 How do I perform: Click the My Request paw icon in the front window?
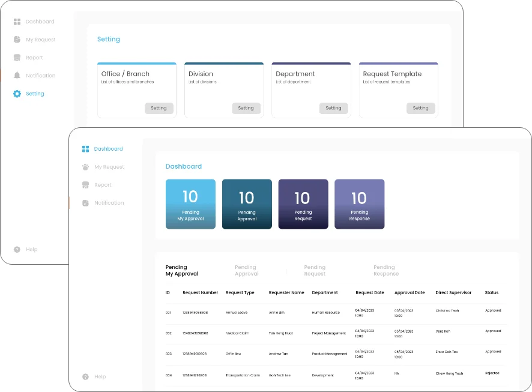(85, 167)
